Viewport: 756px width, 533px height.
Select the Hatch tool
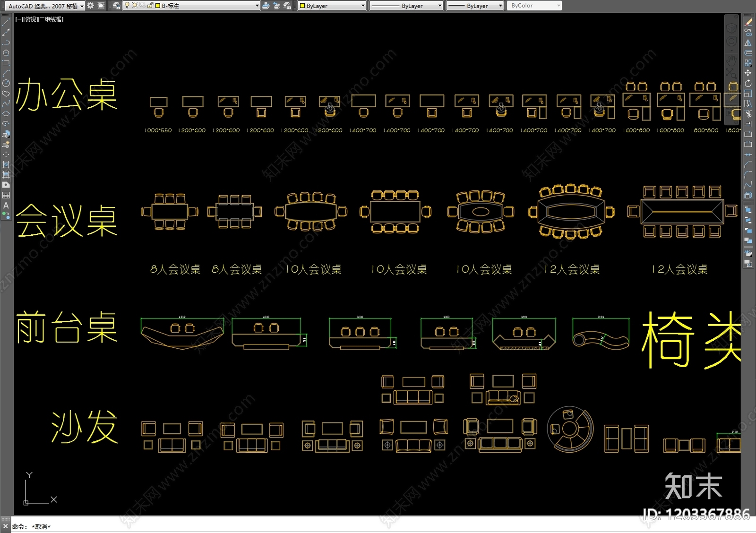pos(6,164)
